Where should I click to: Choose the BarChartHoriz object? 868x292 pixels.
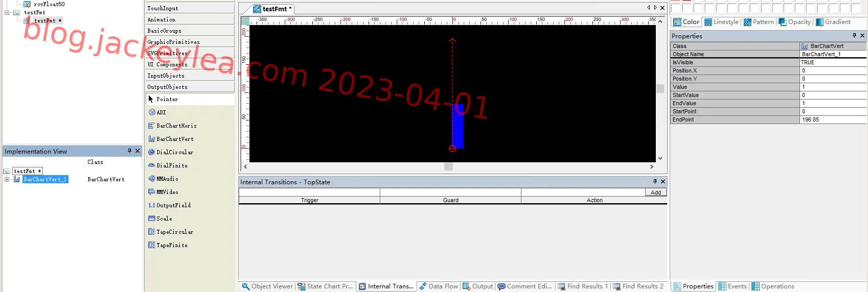tap(172, 126)
